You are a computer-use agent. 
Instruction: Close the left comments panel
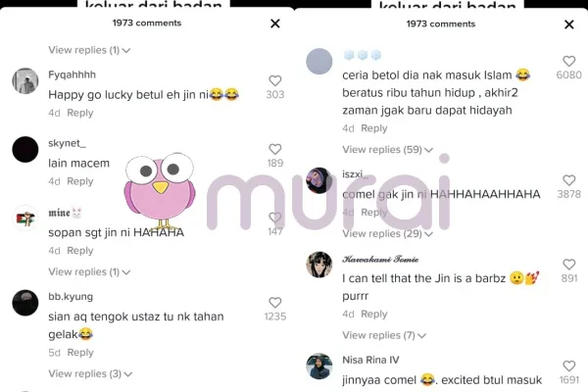(275, 24)
